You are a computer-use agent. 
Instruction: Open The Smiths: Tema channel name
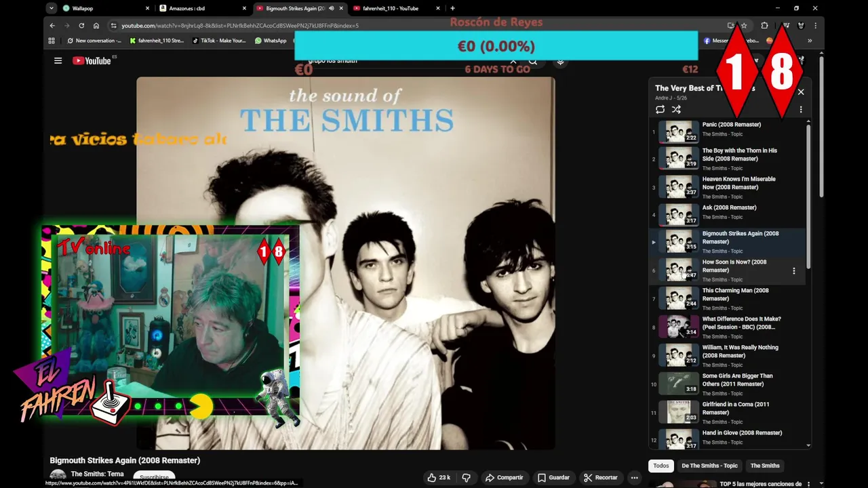pos(98,474)
